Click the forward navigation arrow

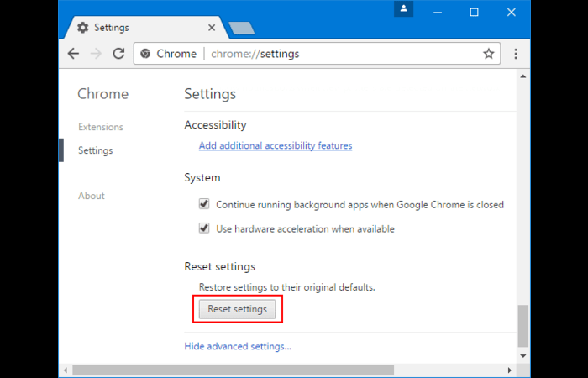(96, 54)
